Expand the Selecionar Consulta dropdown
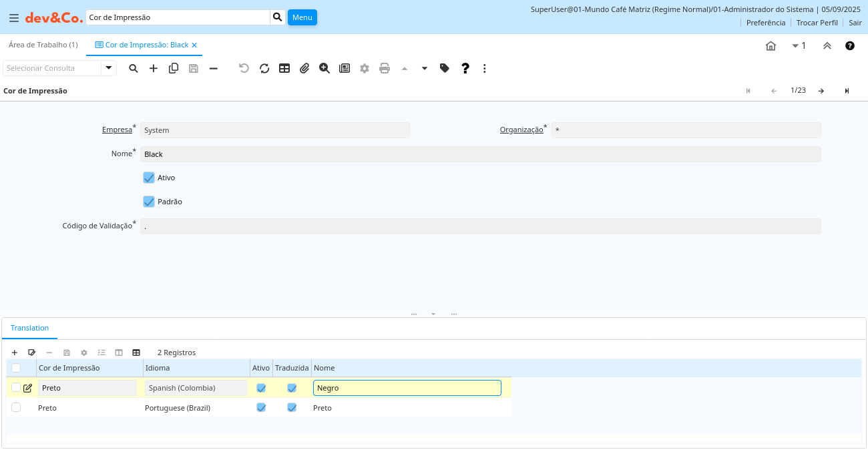 [x=109, y=68]
